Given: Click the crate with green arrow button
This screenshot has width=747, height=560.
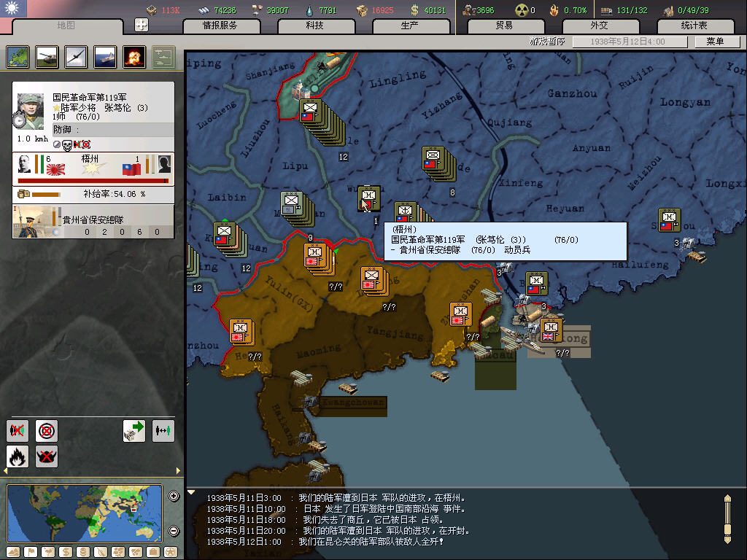Looking at the screenshot, I should [x=134, y=431].
